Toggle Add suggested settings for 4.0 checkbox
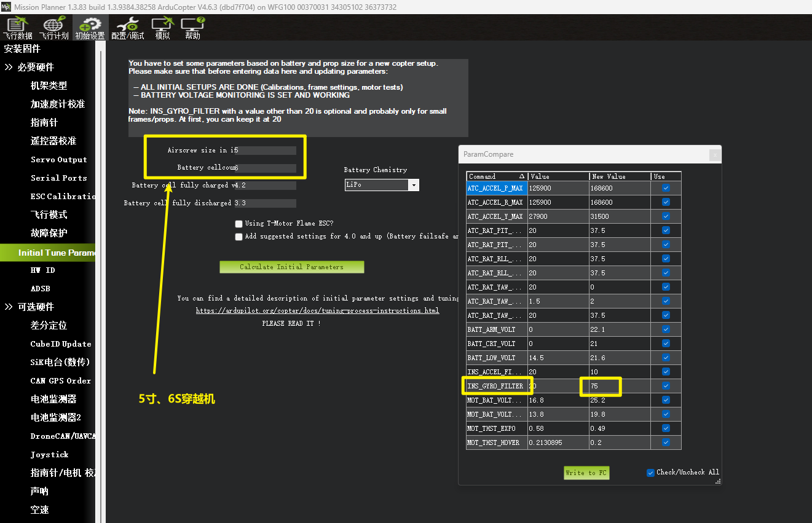The image size is (812, 523). tap(238, 237)
